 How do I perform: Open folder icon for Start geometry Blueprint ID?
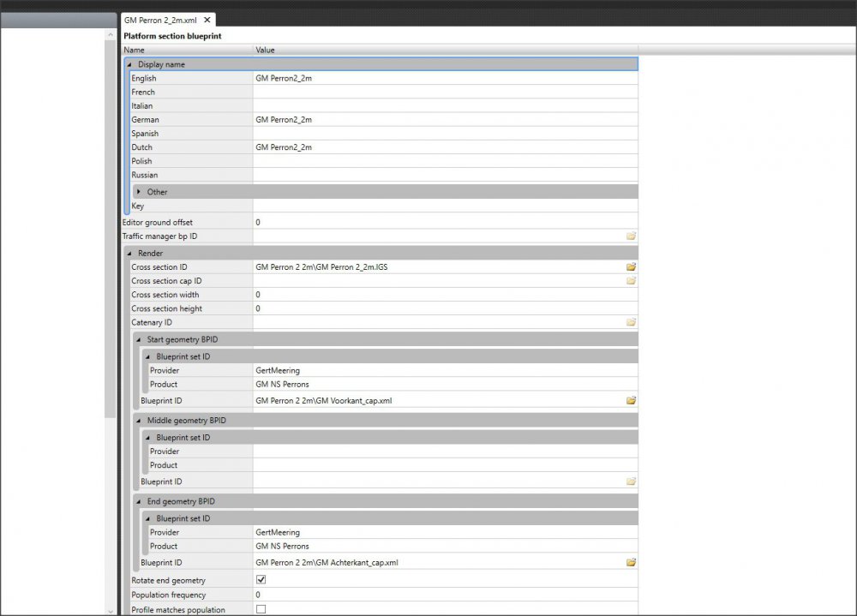pos(631,400)
